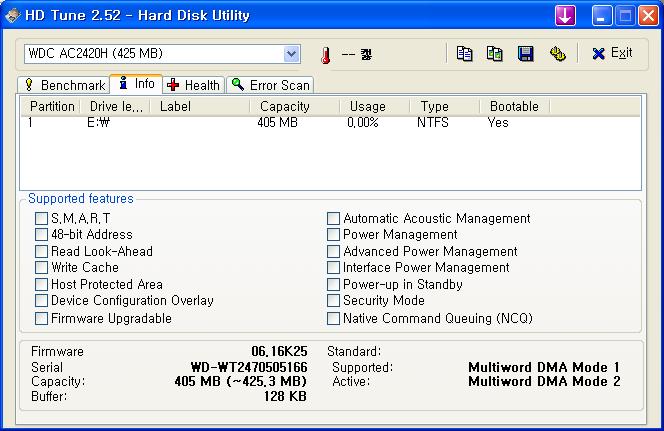The height and width of the screenshot is (431, 664).
Task: Click the Exit button
Action: pos(612,53)
